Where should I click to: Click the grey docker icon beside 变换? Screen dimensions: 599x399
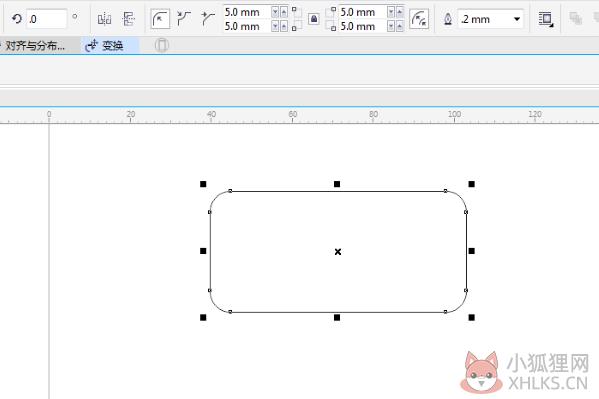[162, 45]
